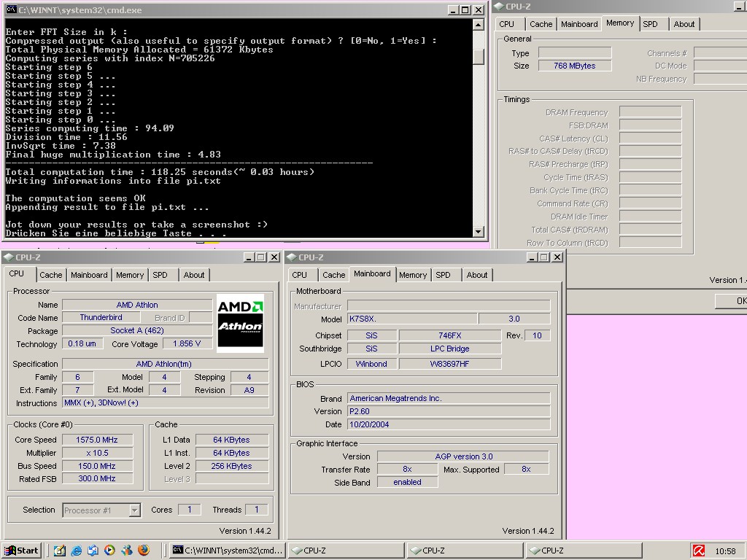Activate the second CPU-Z taskbar button
This screenshot has width=747, height=560.
[465, 551]
